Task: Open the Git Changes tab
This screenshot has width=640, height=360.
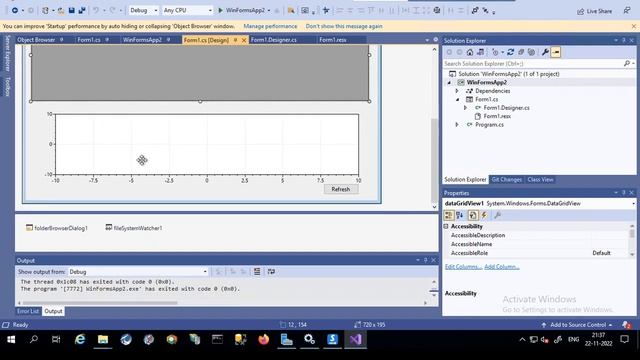Action: coord(507,180)
